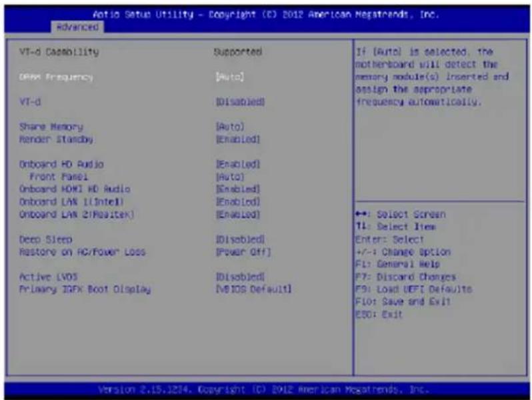Click the F10: Save and Exit hint
This screenshot has height=400, width=532.
tap(403, 301)
